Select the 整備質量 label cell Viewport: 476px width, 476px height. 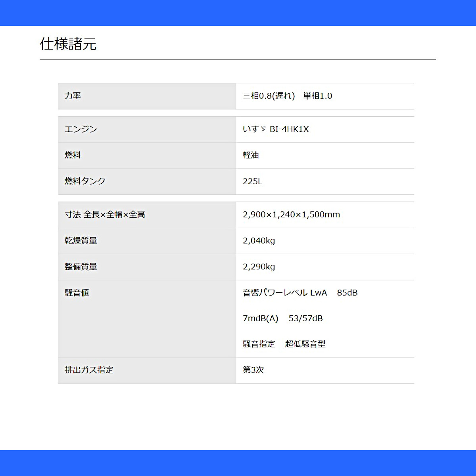[x=147, y=267]
